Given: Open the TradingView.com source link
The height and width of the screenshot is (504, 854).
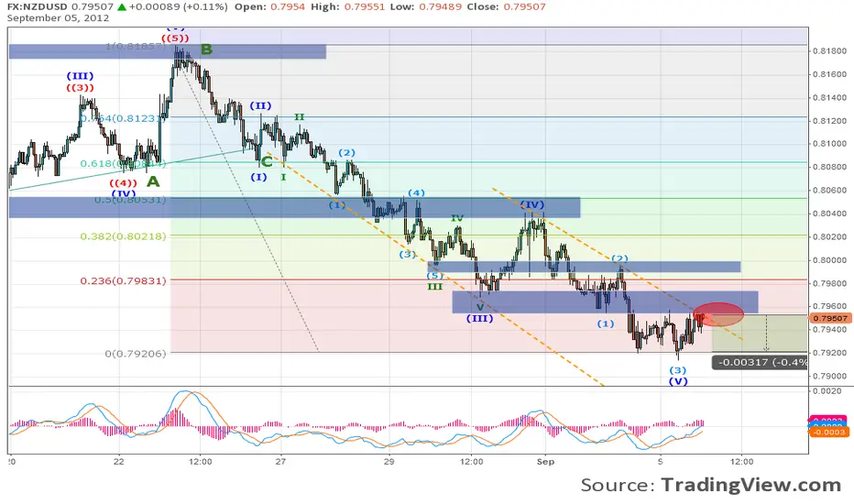Looking at the screenshot, I should click(751, 485).
